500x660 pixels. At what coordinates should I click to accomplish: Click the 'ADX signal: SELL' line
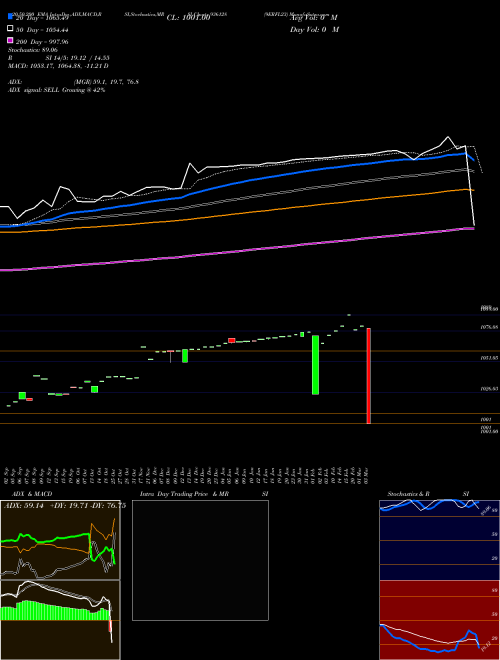tap(56, 90)
